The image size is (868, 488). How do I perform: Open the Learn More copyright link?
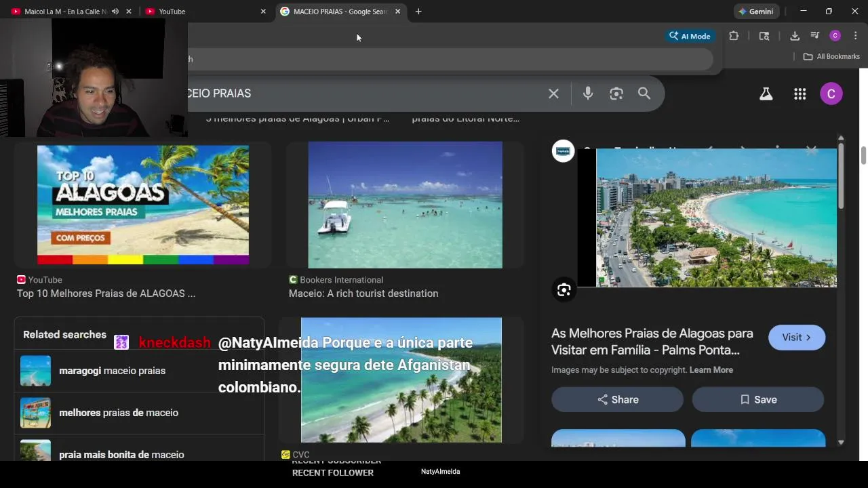pos(711,370)
